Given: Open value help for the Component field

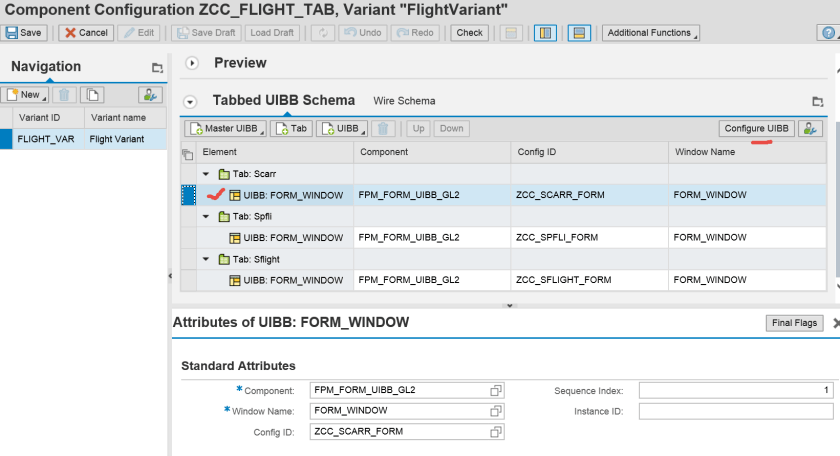Looking at the screenshot, I should point(495,390).
